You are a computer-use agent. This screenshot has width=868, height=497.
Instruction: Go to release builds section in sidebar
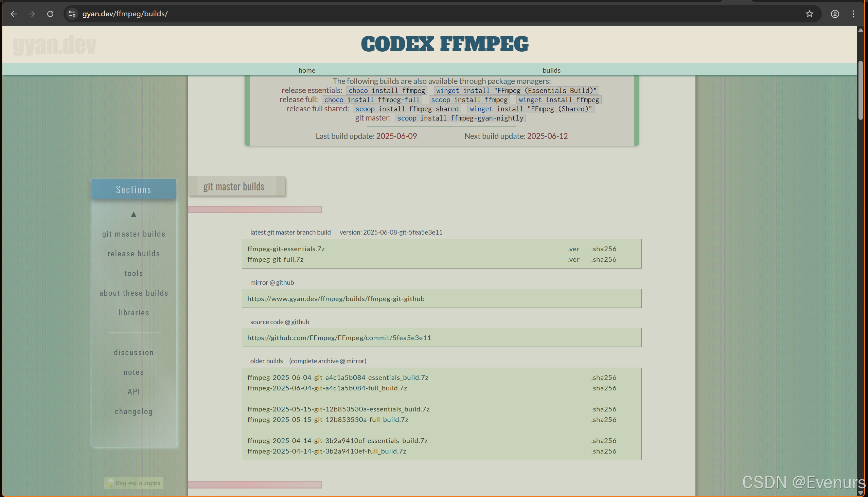tap(134, 254)
